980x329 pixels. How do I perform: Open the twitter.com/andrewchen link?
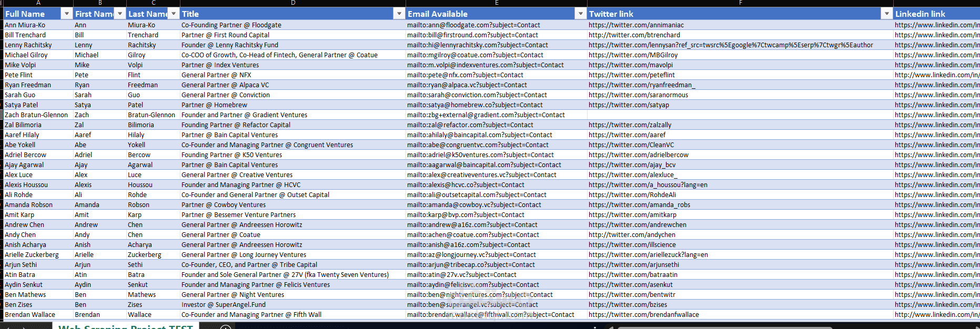point(637,224)
